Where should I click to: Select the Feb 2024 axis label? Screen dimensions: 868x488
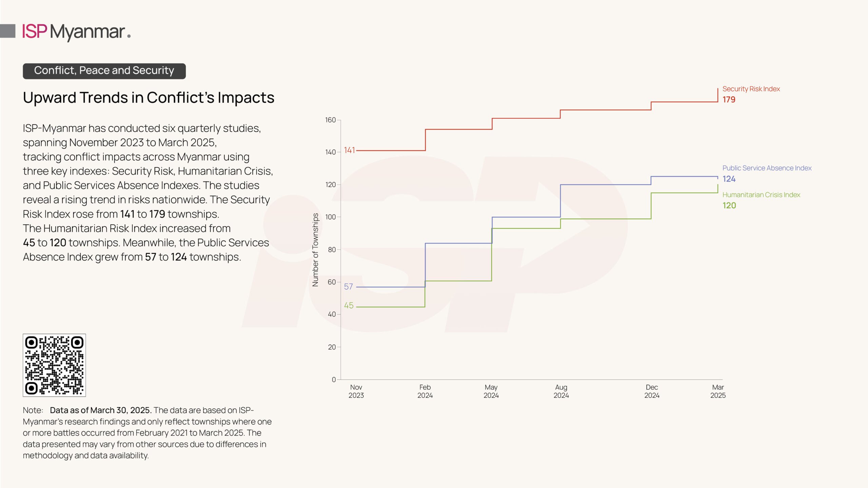point(425,391)
